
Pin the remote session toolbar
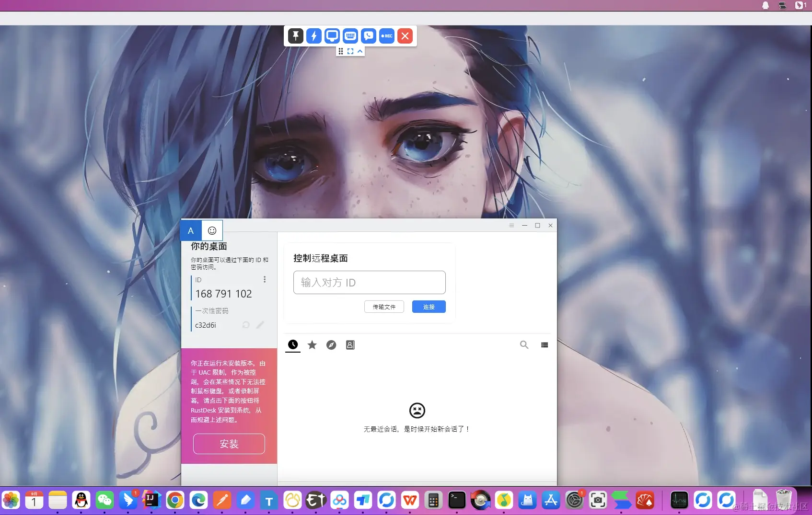point(296,36)
